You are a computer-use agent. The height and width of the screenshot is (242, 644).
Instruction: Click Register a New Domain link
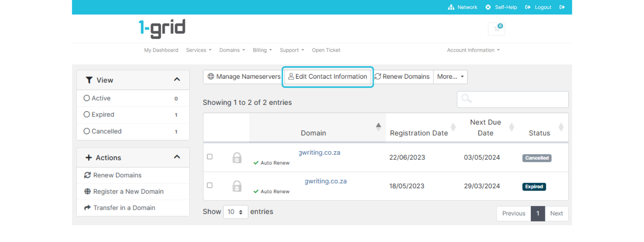(128, 192)
